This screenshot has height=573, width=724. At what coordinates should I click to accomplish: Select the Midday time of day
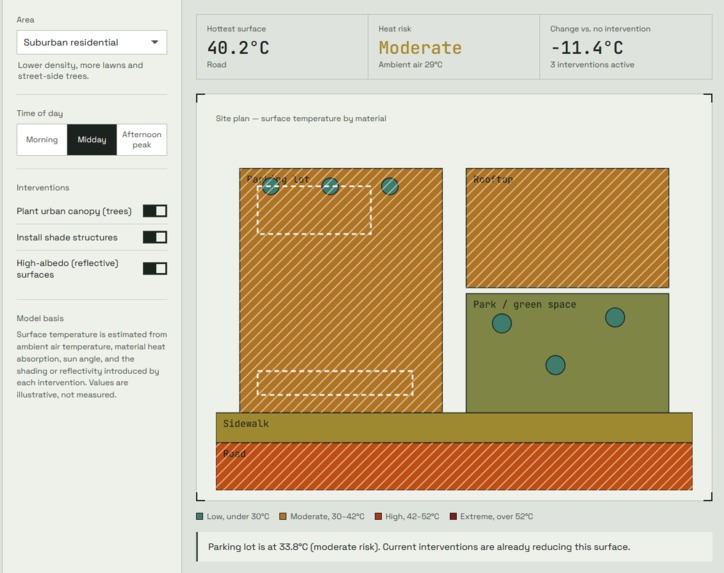pyautogui.click(x=92, y=139)
